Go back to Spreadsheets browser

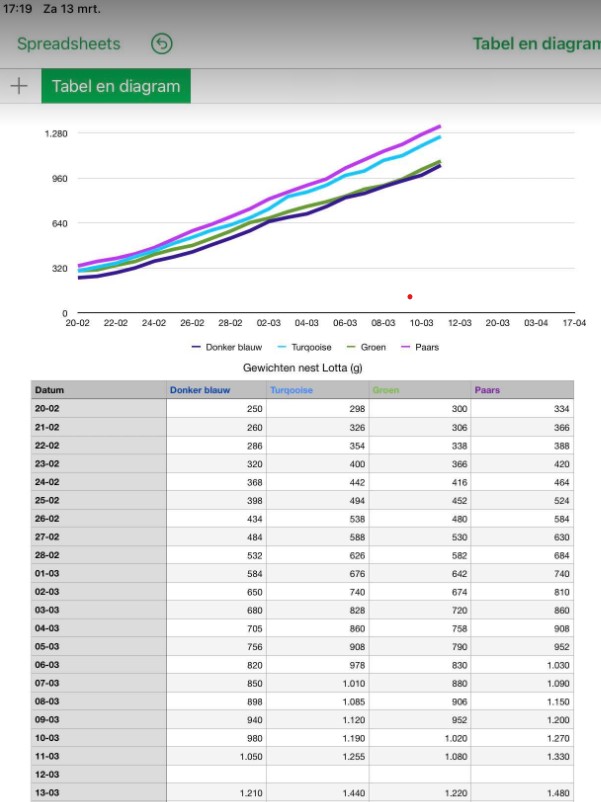point(68,44)
